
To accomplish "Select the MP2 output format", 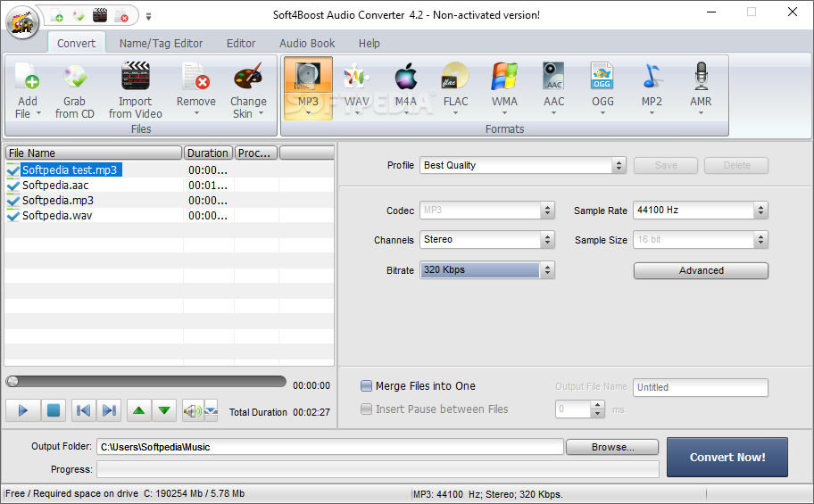I will pos(652,87).
